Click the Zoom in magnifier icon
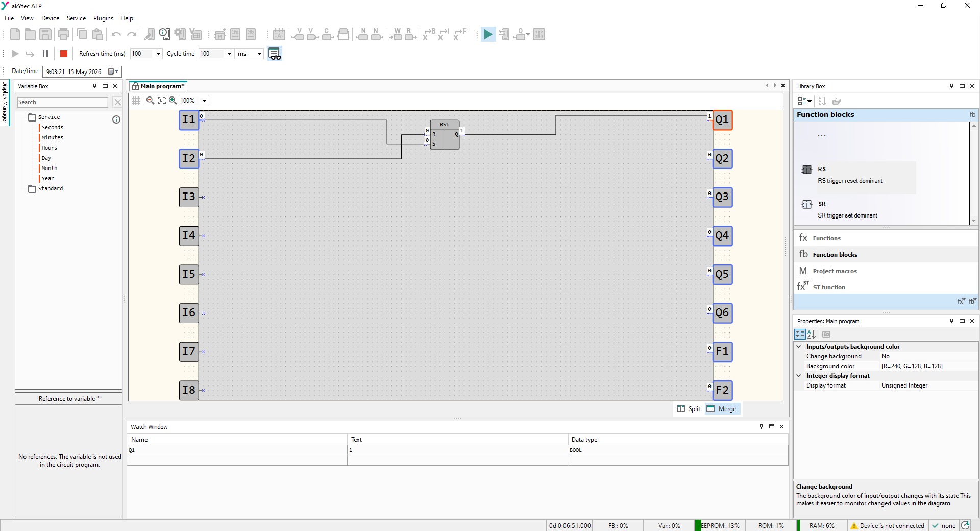980x531 pixels. (173, 101)
